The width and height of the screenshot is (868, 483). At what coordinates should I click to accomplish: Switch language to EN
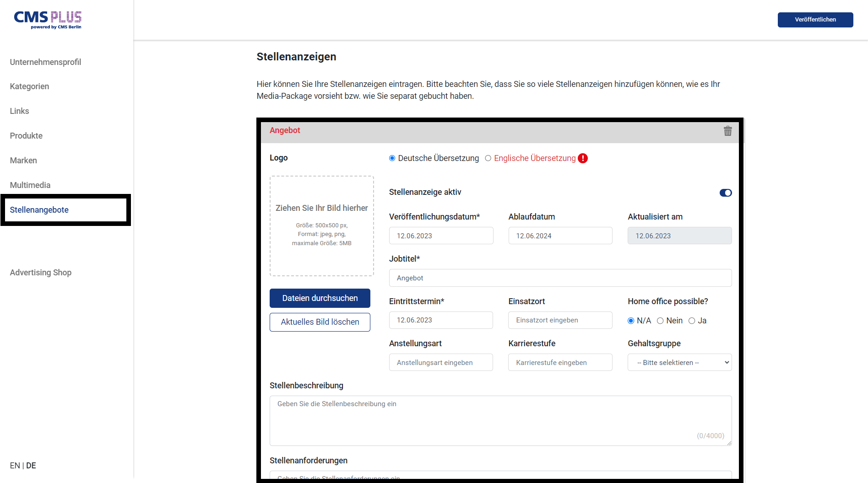point(15,466)
